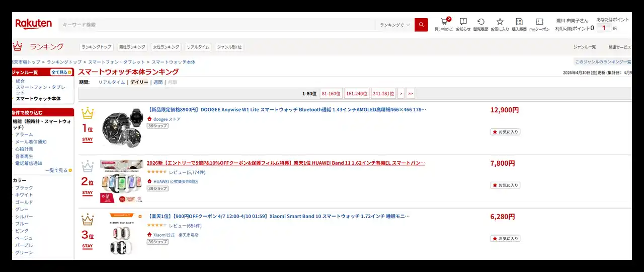Open 閲覧履歴 browsing history icon
644x272 pixels.
tap(481, 22)
